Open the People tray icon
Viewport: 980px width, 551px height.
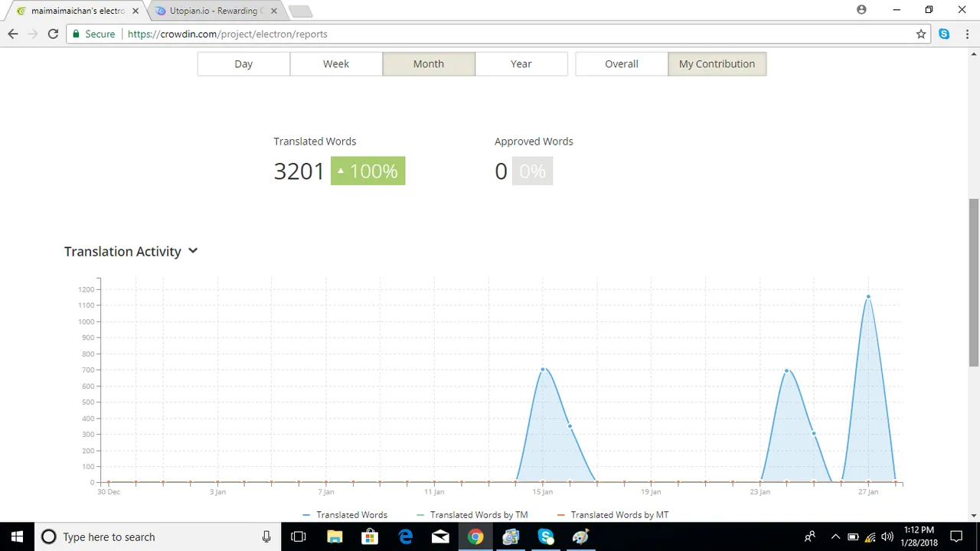(810, 536)
